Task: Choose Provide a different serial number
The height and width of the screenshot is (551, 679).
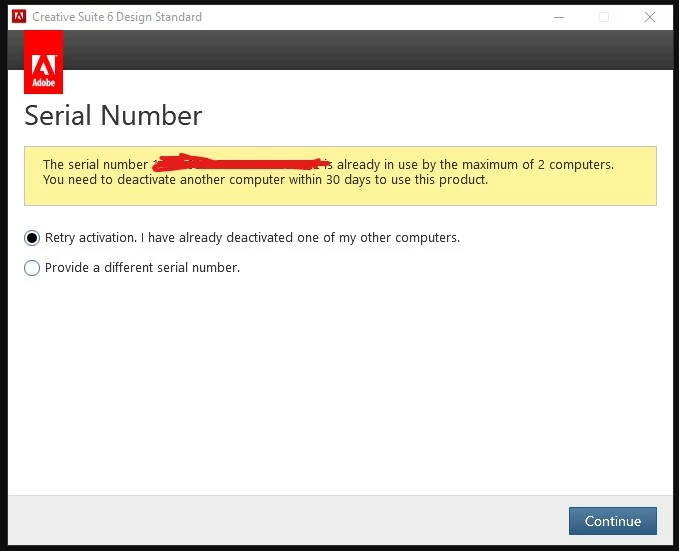Action: pos(32,268)
